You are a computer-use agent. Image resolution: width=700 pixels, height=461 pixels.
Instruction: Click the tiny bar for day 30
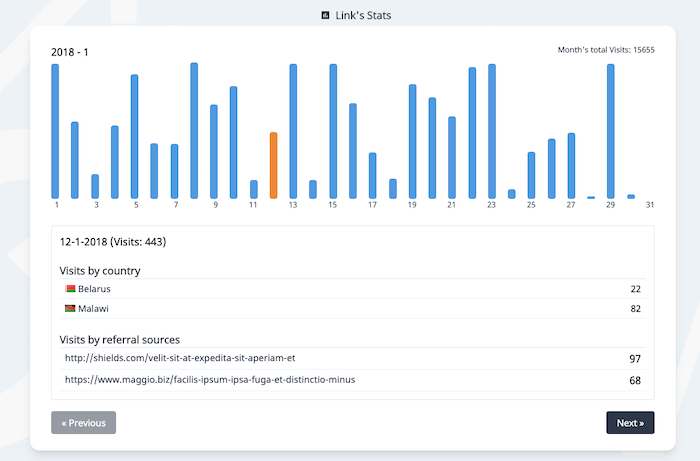631,196
